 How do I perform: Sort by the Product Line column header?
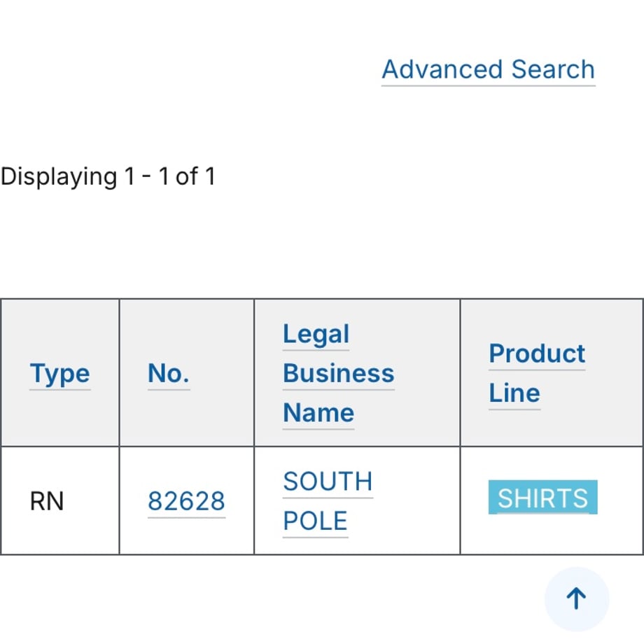[x=537, y=373]
